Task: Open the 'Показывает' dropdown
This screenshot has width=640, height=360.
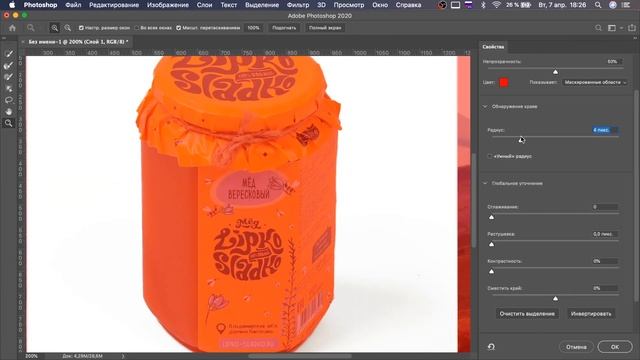Action: 594,82
